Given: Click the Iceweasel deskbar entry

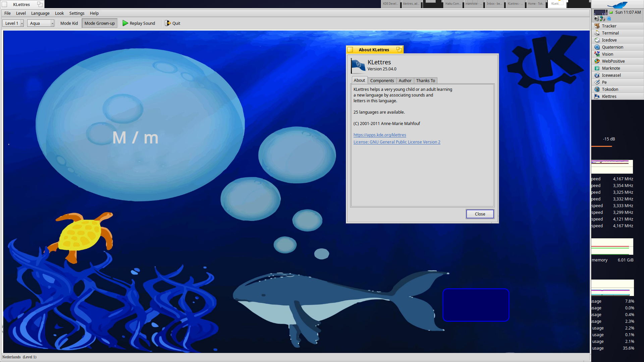Looking at the screenshot, I should coord(611,75).
